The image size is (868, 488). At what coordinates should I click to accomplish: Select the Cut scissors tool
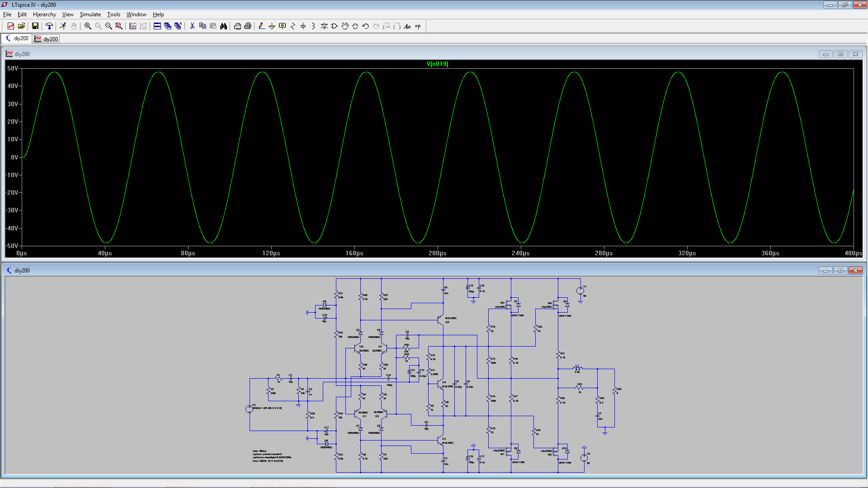pos(192,26)
